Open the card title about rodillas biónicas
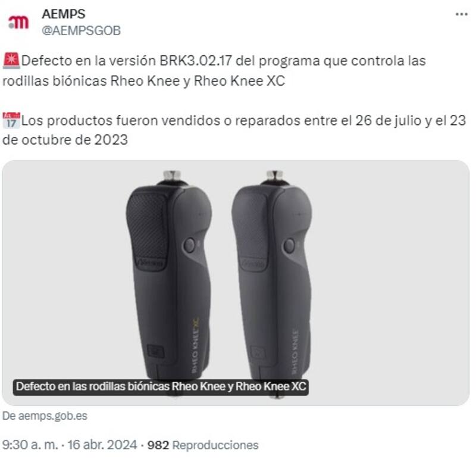The width and height of the screenshot is (476, 463). tap(161, 387)
